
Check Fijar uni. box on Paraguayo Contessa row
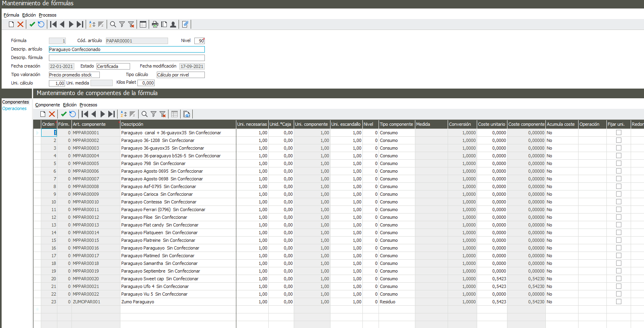(619, 202)
